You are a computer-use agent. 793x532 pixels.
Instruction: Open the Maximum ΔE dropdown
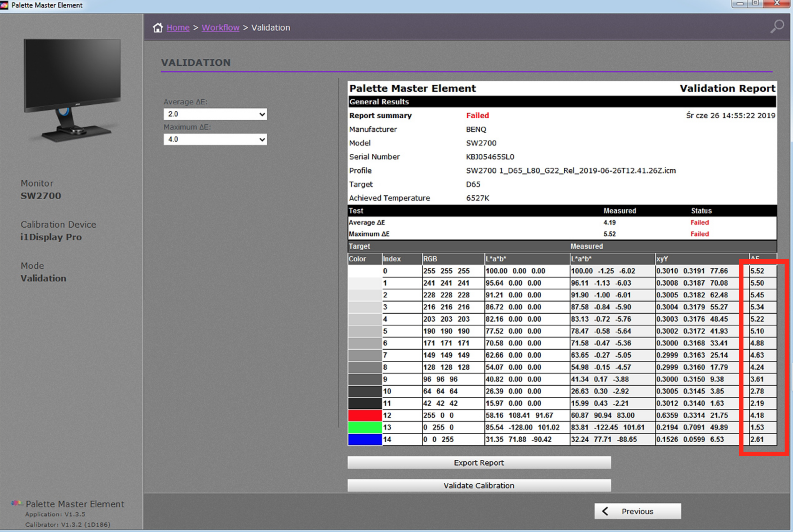(x=215, y=139)
